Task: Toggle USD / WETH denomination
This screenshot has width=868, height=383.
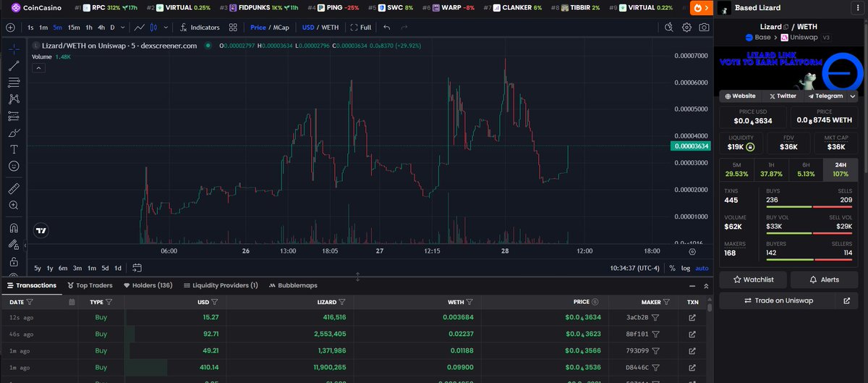Action: coord(320,28)
